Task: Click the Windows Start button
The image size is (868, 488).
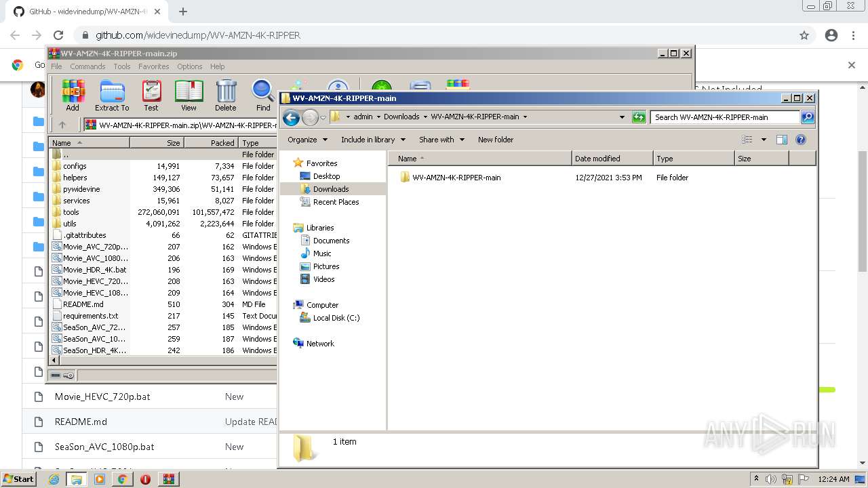Action: point(19,479)
